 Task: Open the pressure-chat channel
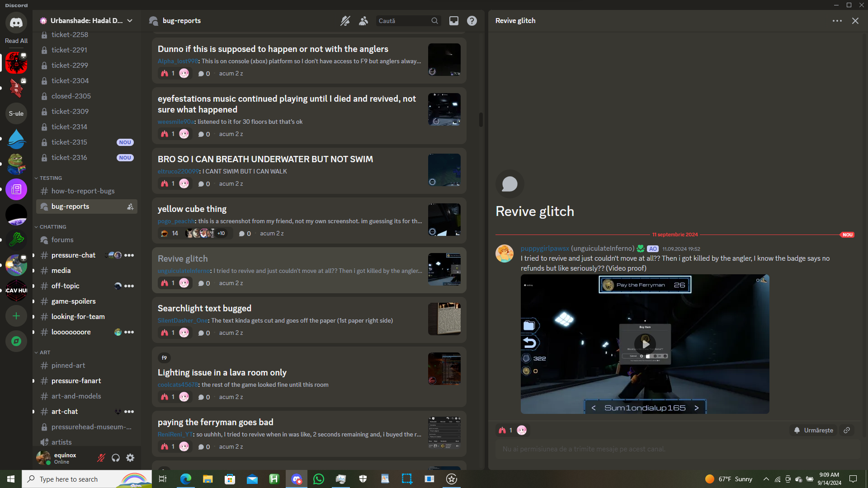click(73, 255)
